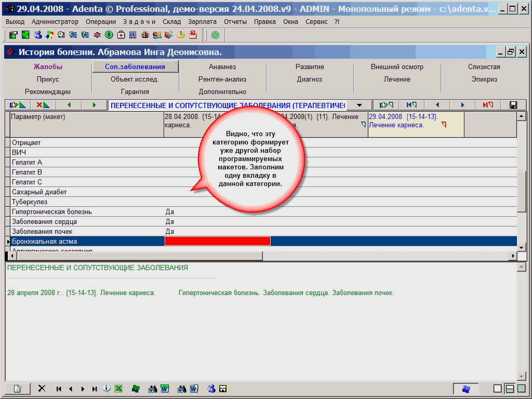
Task: Switch to the Диагноз tab
Action: [310, 79]
